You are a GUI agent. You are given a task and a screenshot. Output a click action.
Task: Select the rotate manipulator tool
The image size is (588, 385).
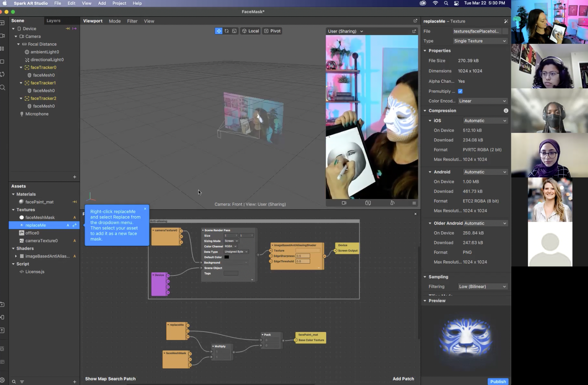(x=227, y=31)
